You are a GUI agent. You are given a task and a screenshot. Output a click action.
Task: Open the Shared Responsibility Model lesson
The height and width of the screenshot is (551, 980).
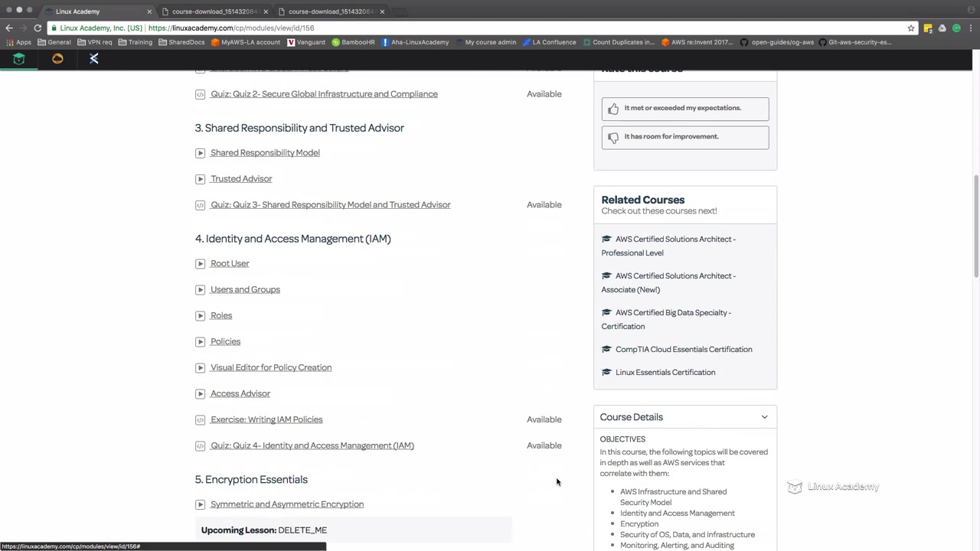coord(265,153)
